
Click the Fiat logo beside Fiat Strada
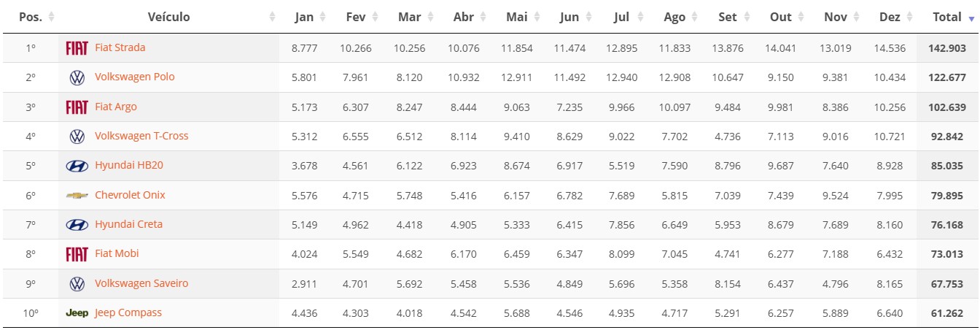point(77,48)
